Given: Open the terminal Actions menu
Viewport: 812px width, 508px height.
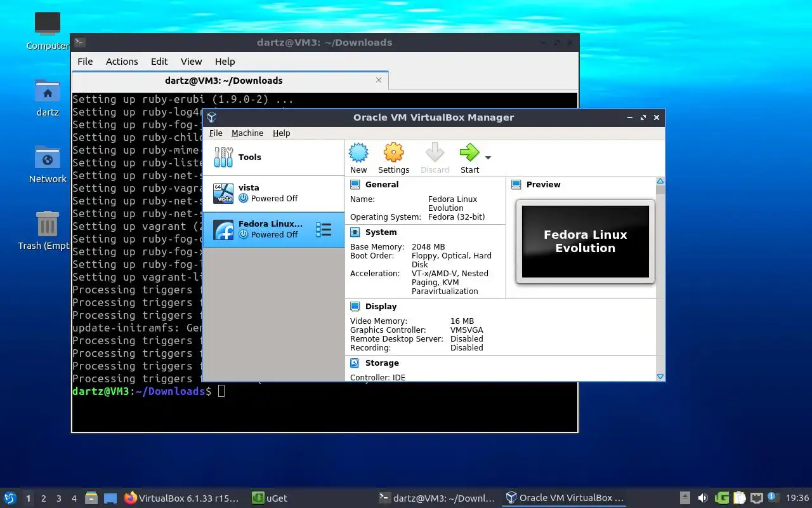Looking at the screenshot, I should [x=122, y=62].
